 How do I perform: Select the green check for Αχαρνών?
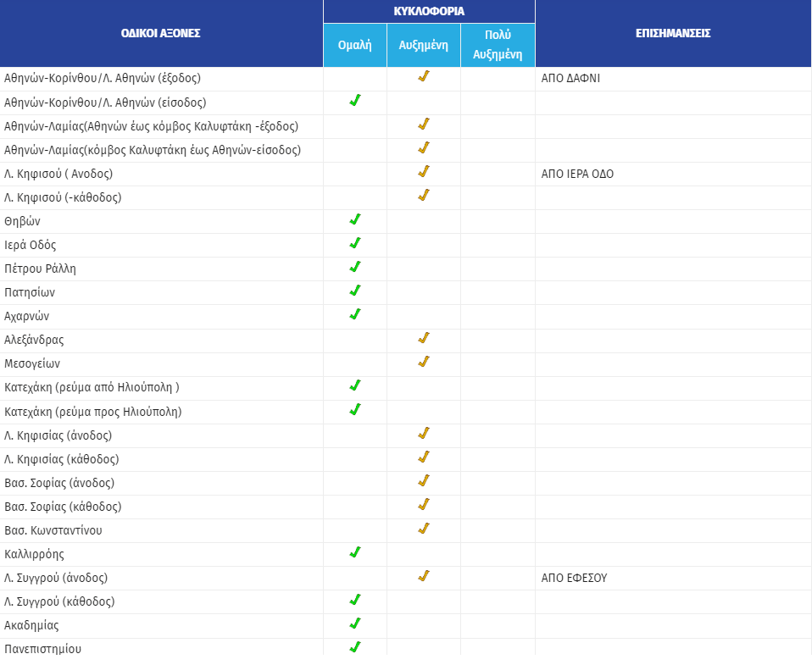pyautogui.click(x=355, y=314)
